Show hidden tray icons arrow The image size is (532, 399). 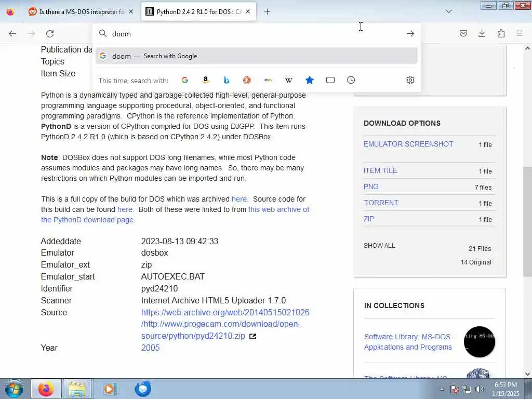coord(442,389)
